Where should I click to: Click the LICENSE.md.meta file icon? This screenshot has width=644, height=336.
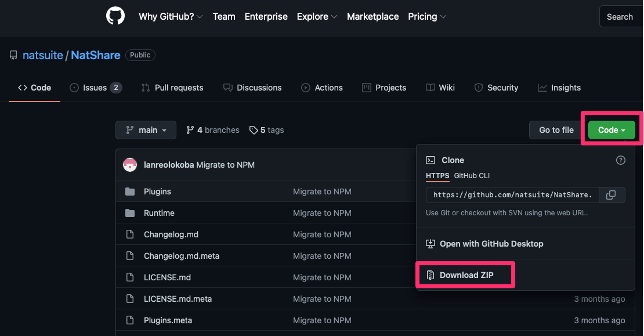click(x=130, y=299)
